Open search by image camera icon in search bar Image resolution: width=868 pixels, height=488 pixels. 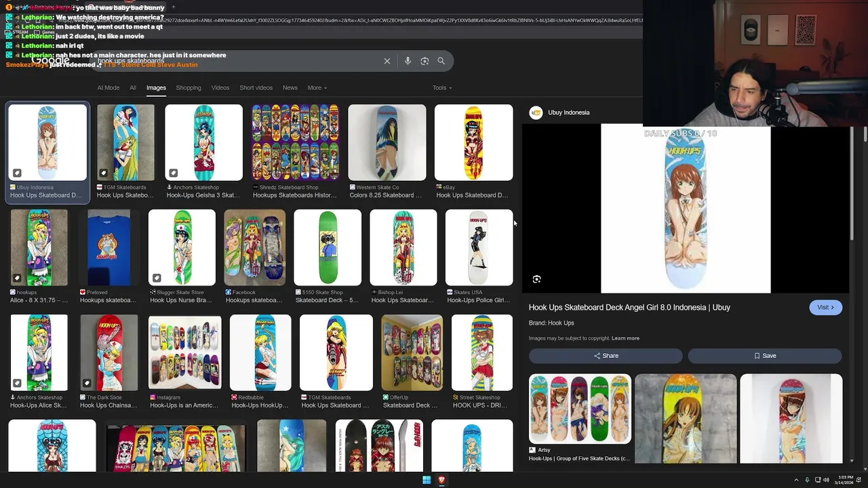(x=425, y=61)
